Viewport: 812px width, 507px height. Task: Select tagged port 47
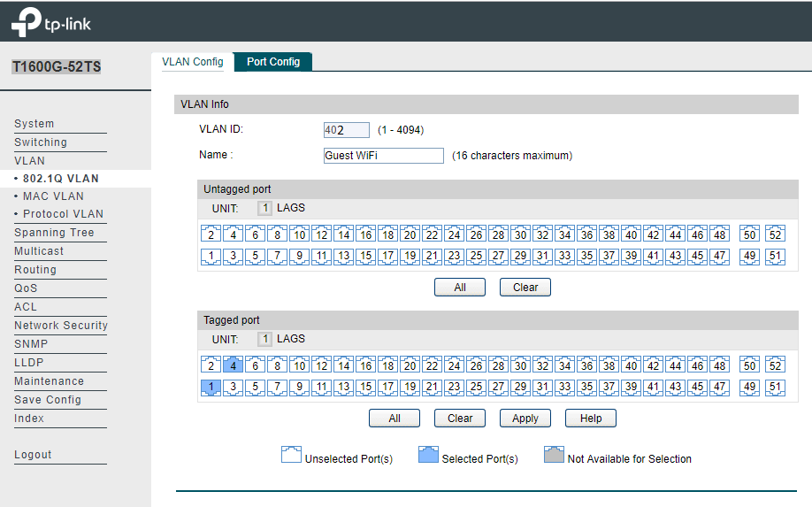pyautogui.click(x=720, y=387)
